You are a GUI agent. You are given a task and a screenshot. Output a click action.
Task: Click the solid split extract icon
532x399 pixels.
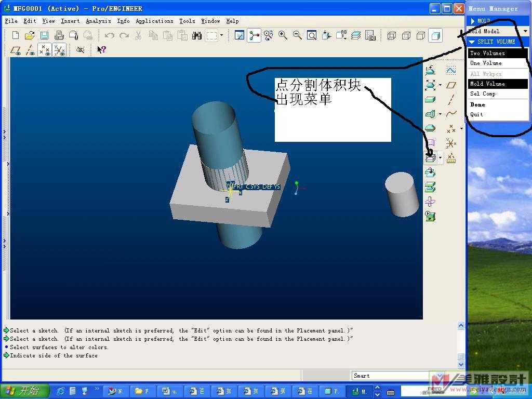430,172
